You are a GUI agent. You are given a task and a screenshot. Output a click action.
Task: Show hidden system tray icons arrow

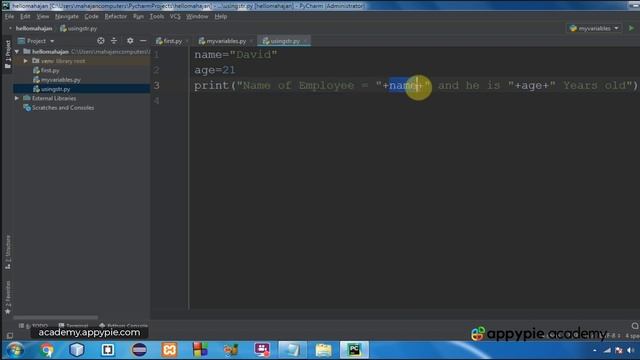coord(595,350)
